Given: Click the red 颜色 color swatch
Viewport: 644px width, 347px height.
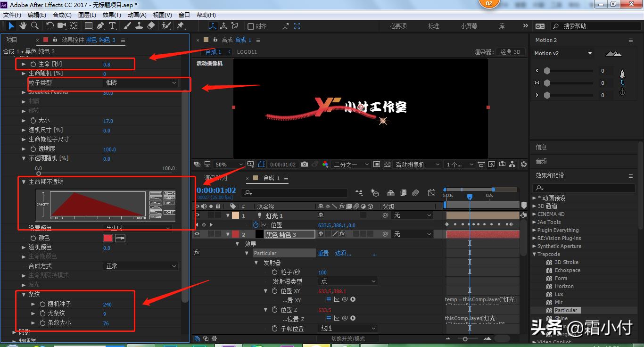Looking at the screenshot, I should (108, 238).
